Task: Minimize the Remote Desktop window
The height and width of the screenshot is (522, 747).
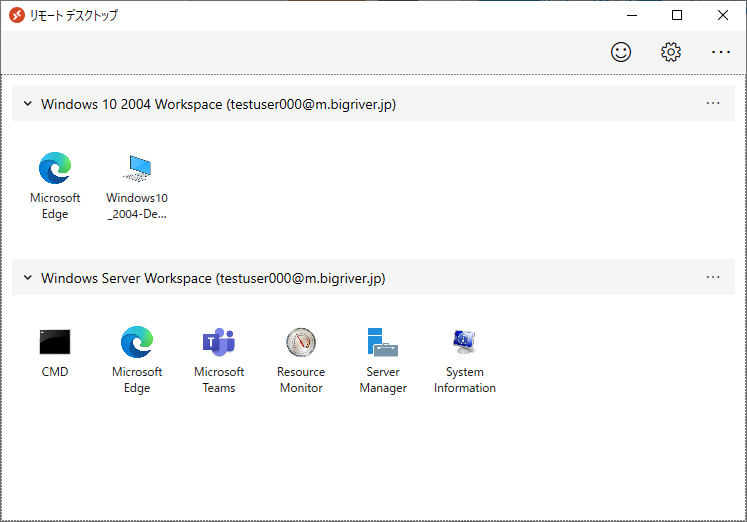Action: 632,15
